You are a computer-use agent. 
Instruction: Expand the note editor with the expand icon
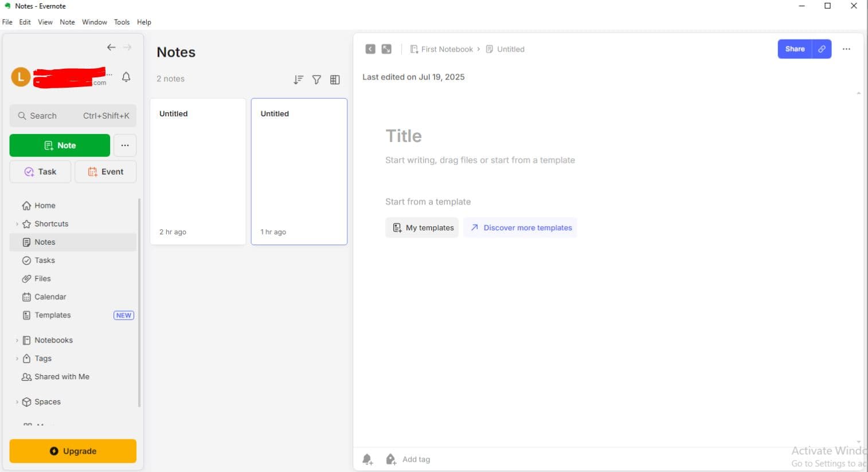(386, 49)
